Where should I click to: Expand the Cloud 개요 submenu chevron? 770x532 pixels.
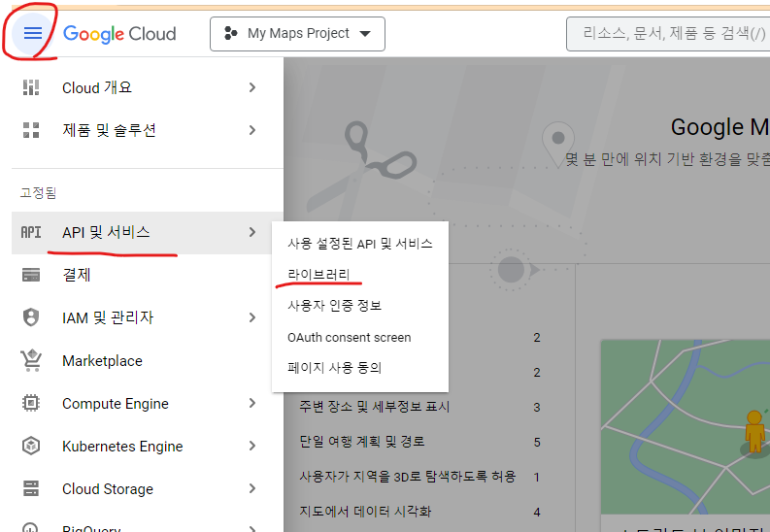pyautogui.click(x=252, y=87)
